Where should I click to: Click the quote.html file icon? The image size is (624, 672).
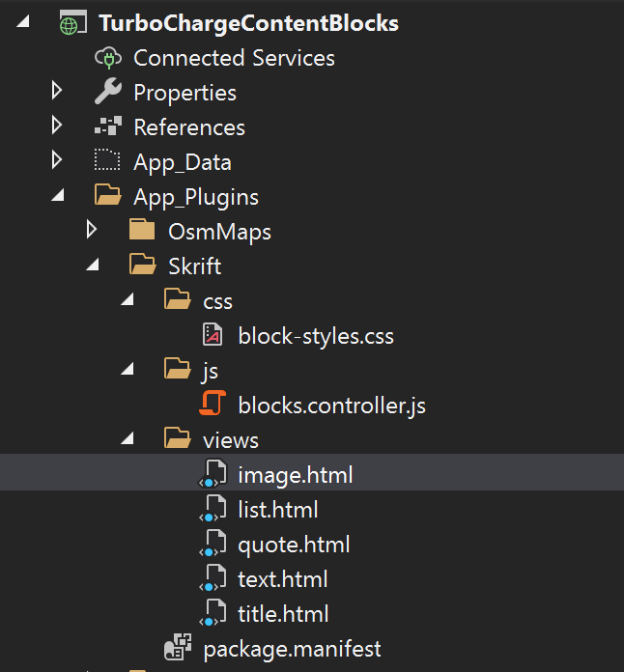coord(213,543)
